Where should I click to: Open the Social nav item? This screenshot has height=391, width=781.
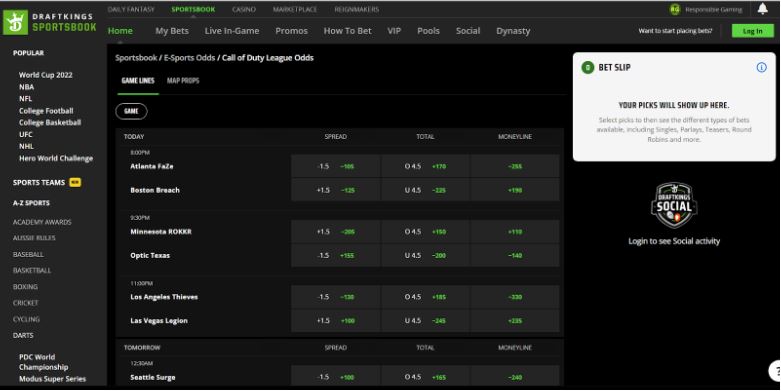[468, 31]
